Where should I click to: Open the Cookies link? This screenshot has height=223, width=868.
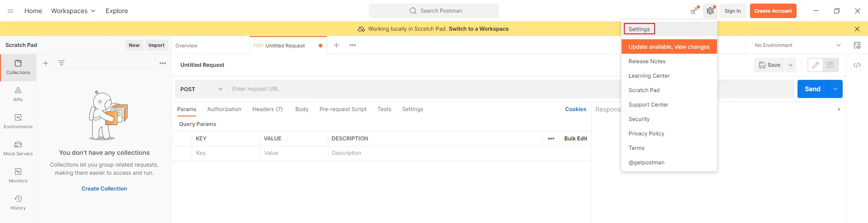[576, 109]
